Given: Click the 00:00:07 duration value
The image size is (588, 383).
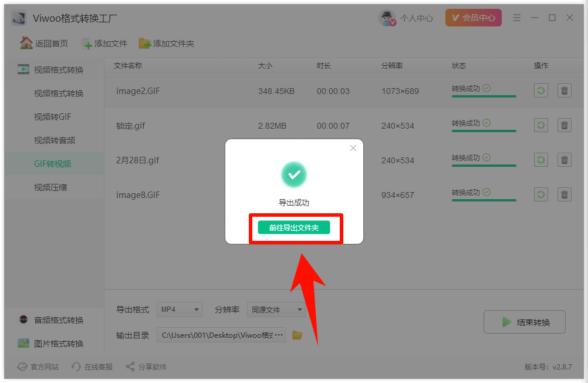Looking at the screenshot, I should click(333, 126).
